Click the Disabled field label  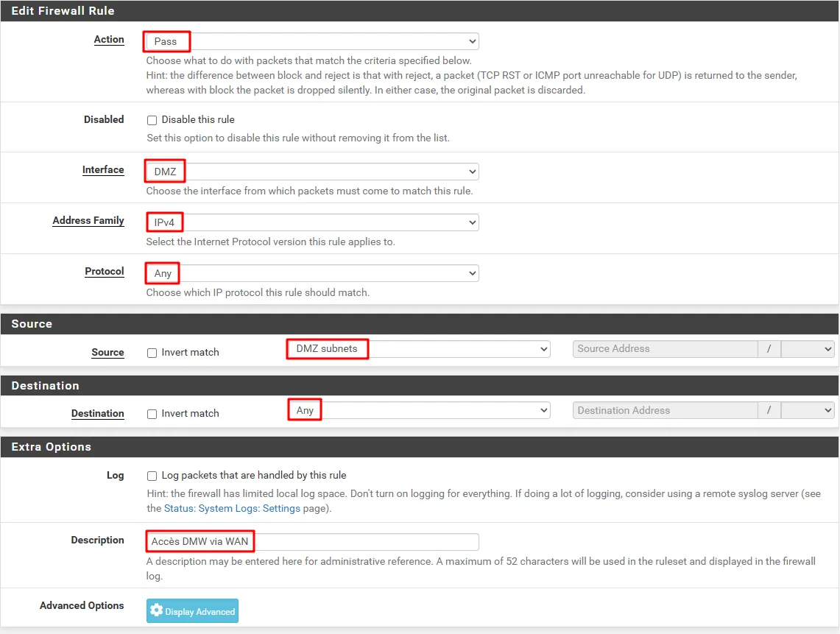coord(104,119)
